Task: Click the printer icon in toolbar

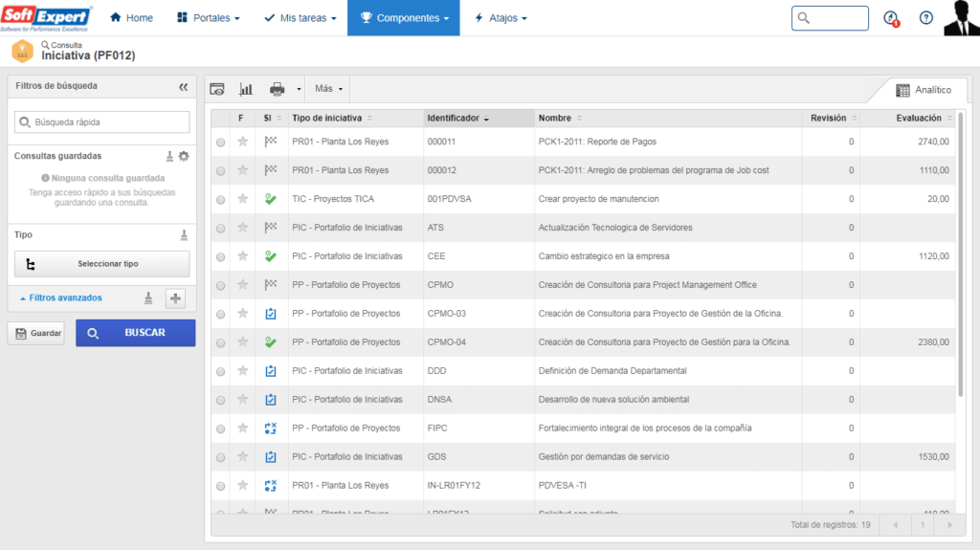Action: [x=278, y=89]
